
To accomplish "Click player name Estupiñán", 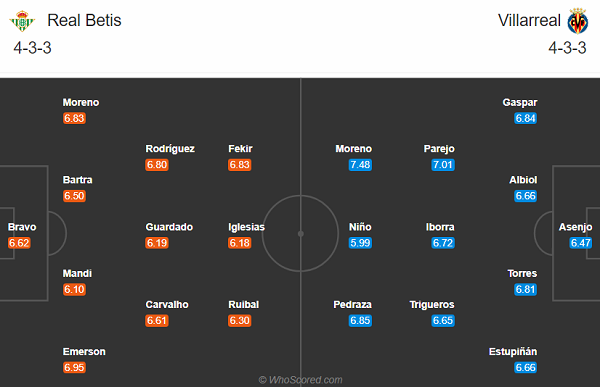I will 513,351.
